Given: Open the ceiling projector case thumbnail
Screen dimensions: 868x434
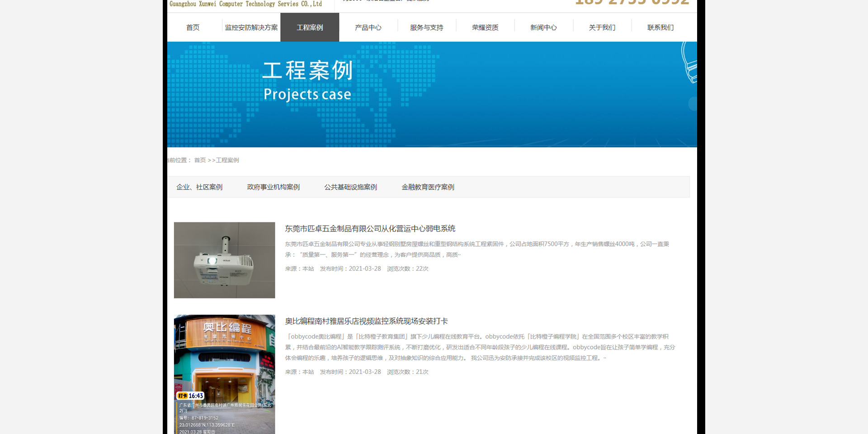Looking at the screenshot, I should click(x=224, y=260).
